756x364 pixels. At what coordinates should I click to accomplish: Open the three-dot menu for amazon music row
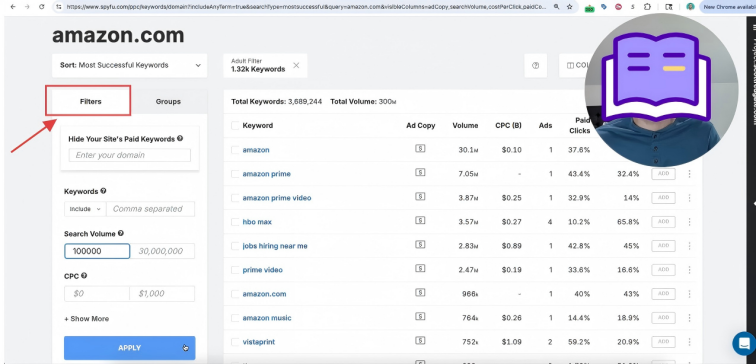pyautogui.click(x=689, y=318)
